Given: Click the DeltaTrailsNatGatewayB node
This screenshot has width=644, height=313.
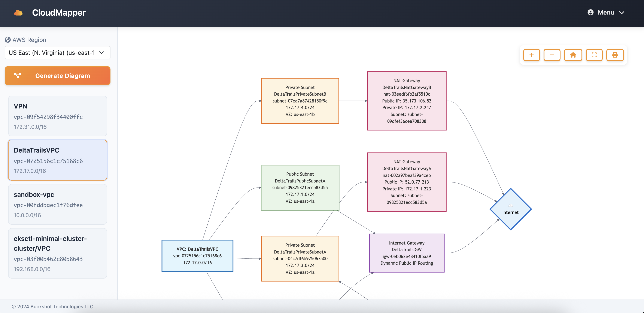Looking at the screenshot, I should [407, 101].
